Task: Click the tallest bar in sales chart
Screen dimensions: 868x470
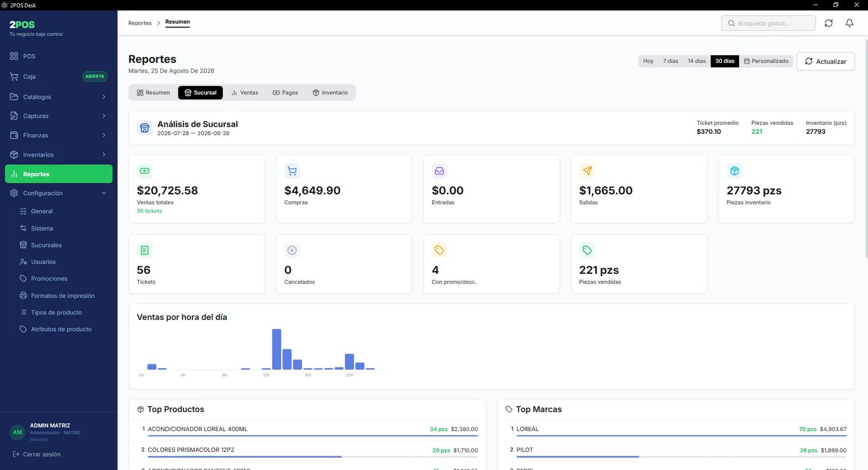Action: click(x=277, y=349)
